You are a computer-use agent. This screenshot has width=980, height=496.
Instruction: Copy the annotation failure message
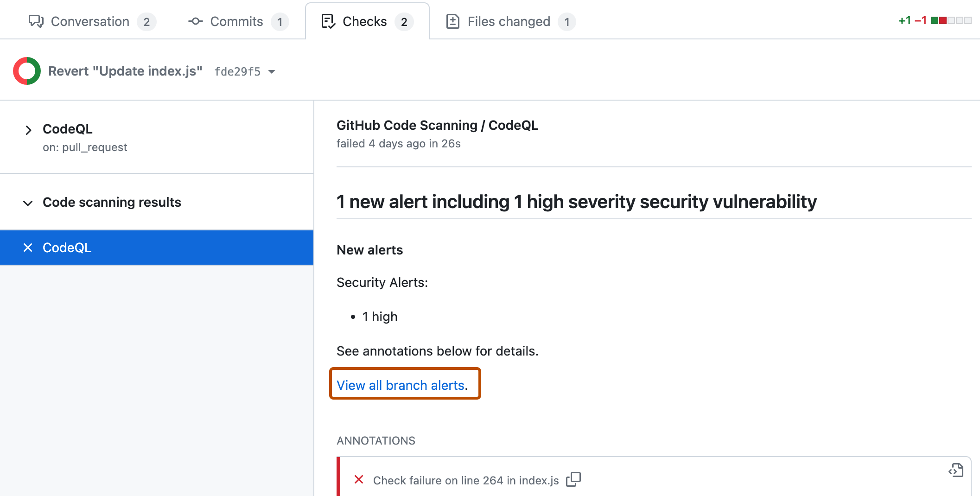click(x=573, y=479)
